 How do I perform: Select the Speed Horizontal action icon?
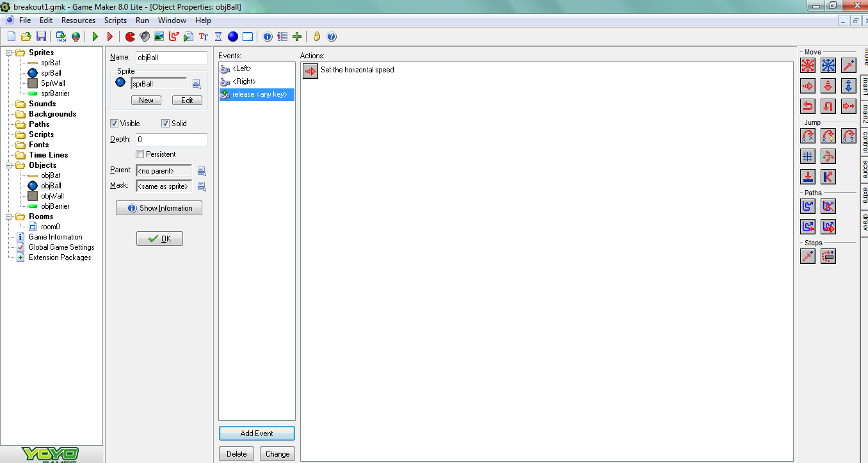click(808, 85)
